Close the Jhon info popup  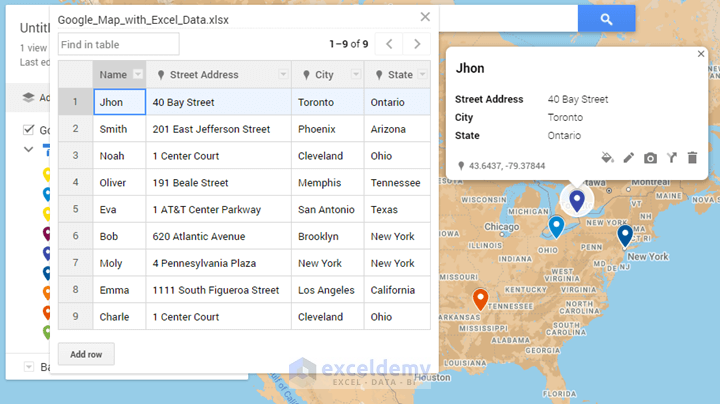pyautogui.click(x=701, y=54)
